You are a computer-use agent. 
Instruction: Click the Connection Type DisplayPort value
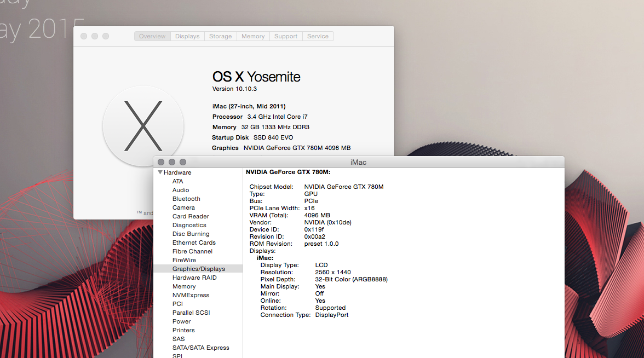(332, 315)
